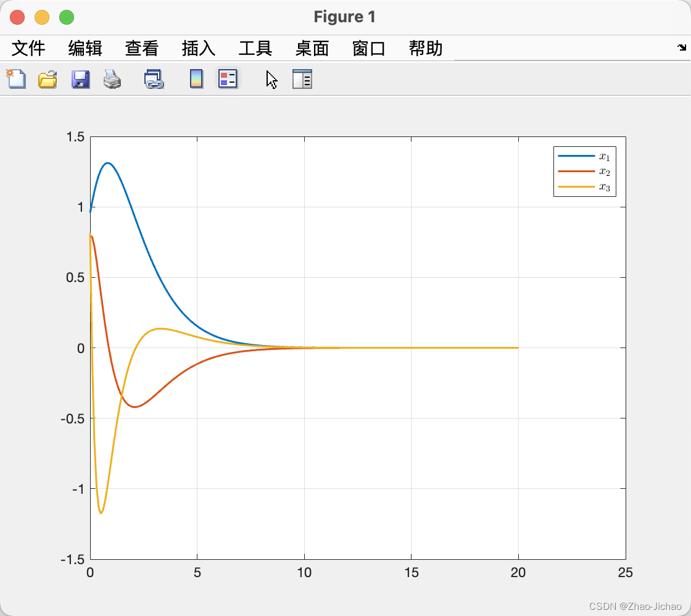Click the x-axis tick label 15

pos(411,572)
